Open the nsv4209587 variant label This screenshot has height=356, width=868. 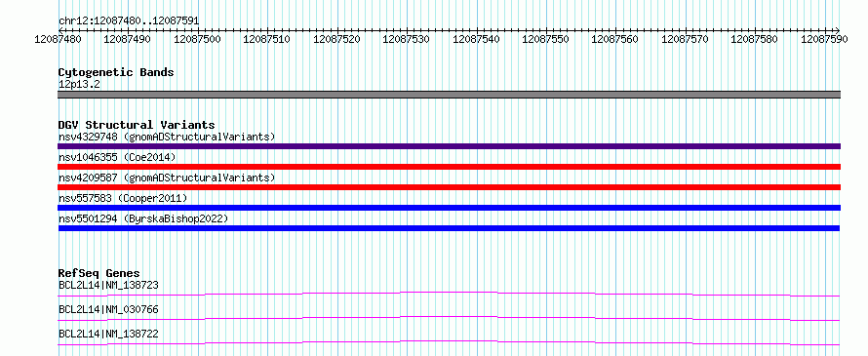point(167,178)
